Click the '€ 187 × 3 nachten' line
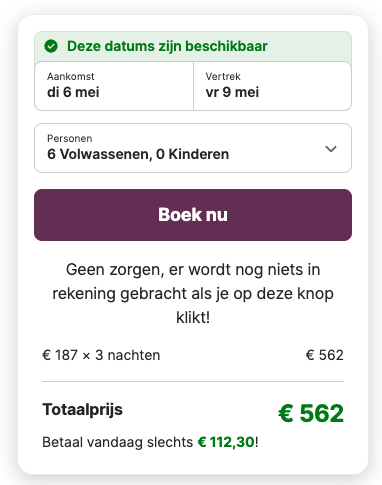 (x=101, y=355)
